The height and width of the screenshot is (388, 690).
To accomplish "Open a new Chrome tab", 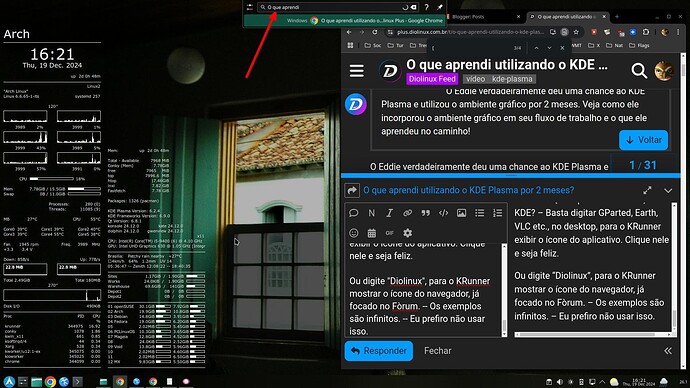I will pyautogui.click(x=617, y=17).
